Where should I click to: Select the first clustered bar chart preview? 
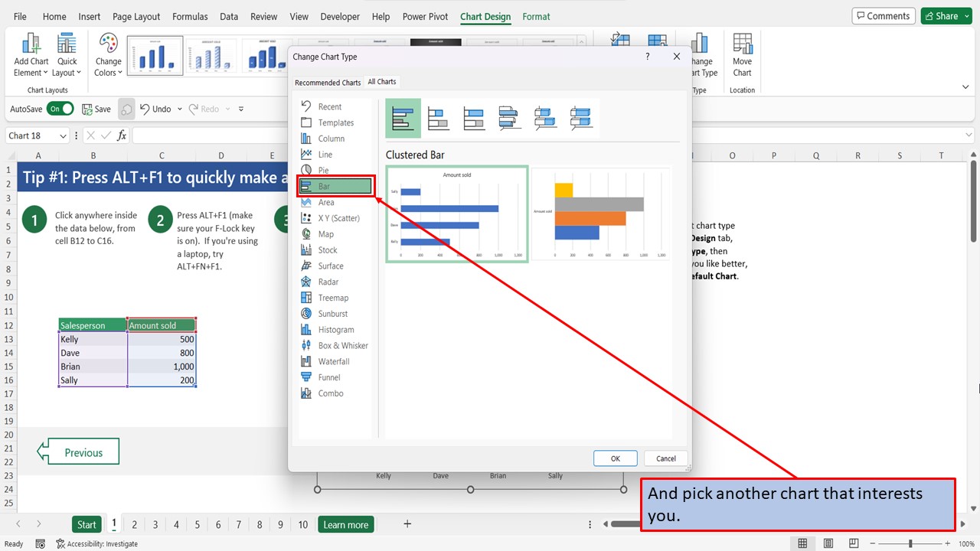click(x=457, y=215)
